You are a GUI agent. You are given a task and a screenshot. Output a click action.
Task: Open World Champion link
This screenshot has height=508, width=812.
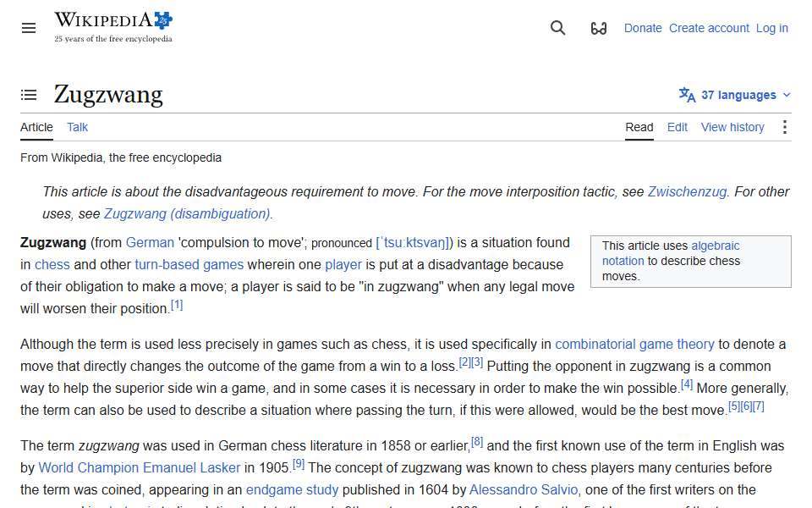pos(88,467)
